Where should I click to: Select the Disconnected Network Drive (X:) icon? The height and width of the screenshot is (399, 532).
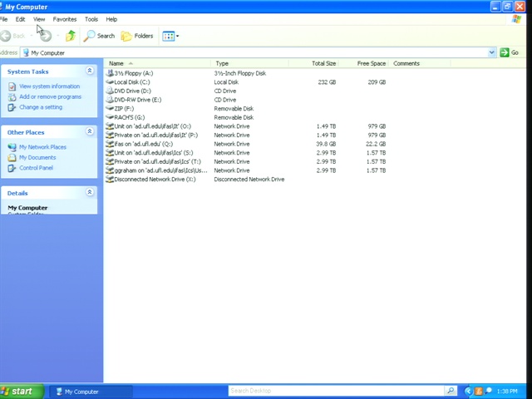[110, 179]
